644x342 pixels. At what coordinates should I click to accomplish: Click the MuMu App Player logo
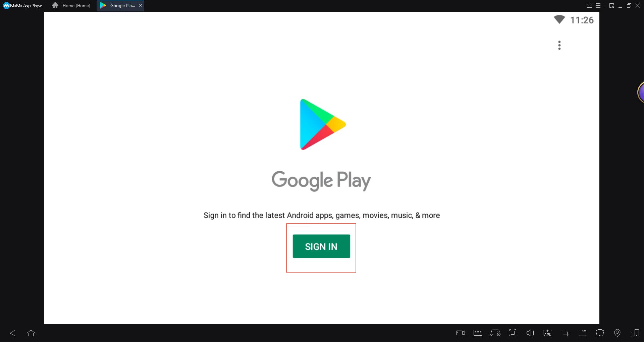23,5
